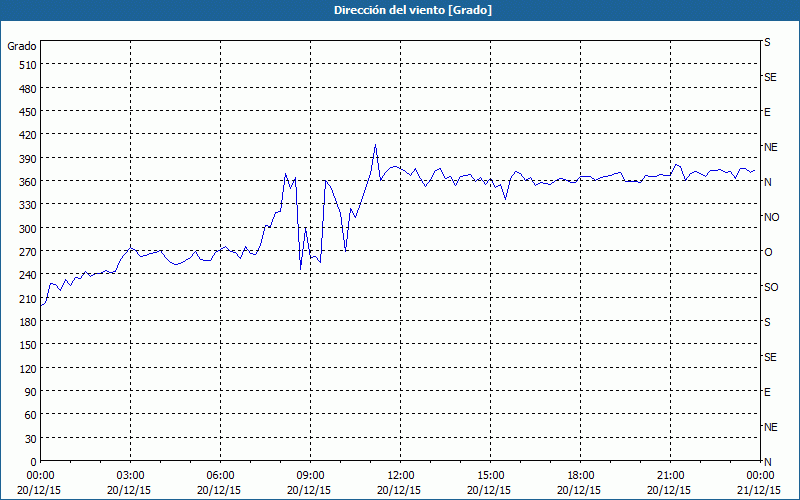Select the 90 y-axis label
Image resolution: width=800 pixels, height=500 pixels.
[31, 392]
